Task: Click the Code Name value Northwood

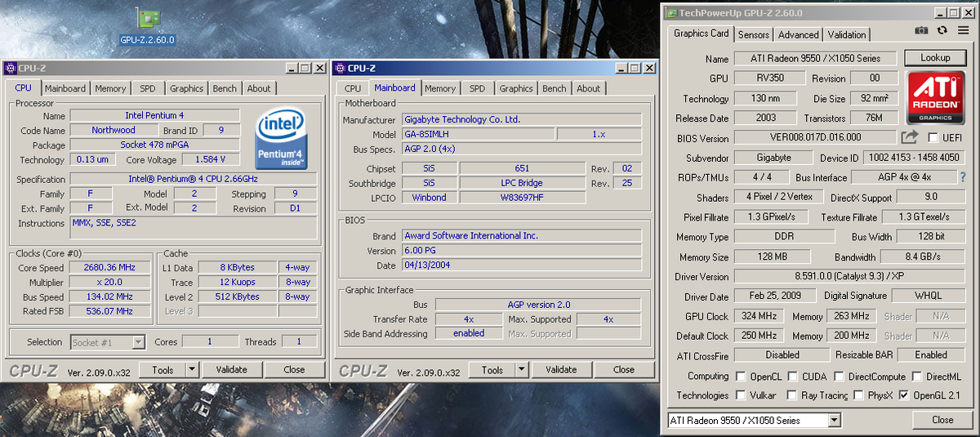Action: (114, 130)
